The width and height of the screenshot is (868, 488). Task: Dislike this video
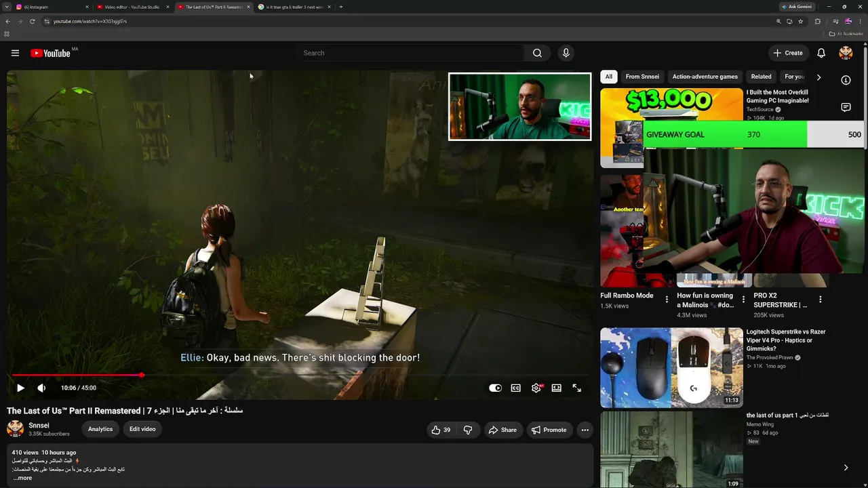pos(468,430)
